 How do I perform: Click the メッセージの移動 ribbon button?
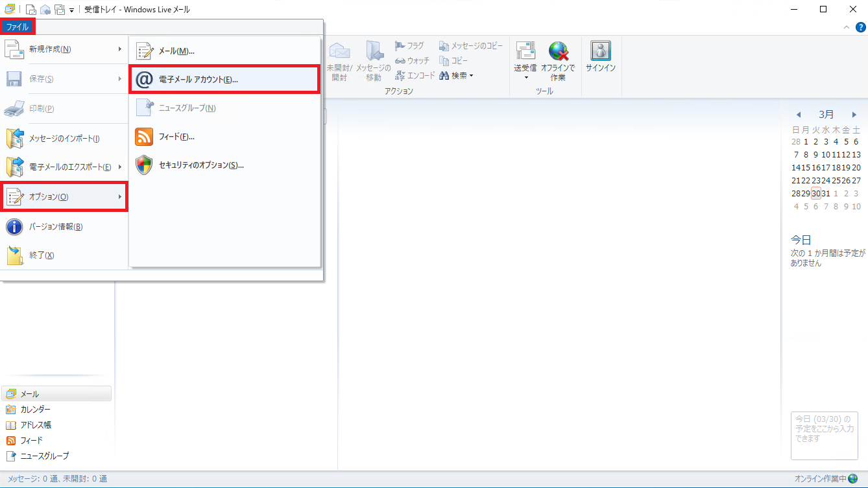click(x=374, y=61)
